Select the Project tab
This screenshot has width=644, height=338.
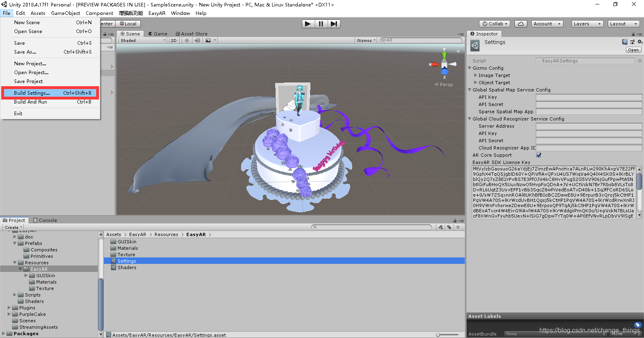[14, 220]
